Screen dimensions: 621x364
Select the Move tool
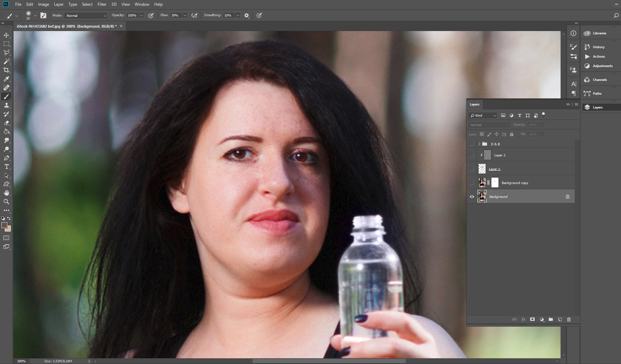point(6,35)
